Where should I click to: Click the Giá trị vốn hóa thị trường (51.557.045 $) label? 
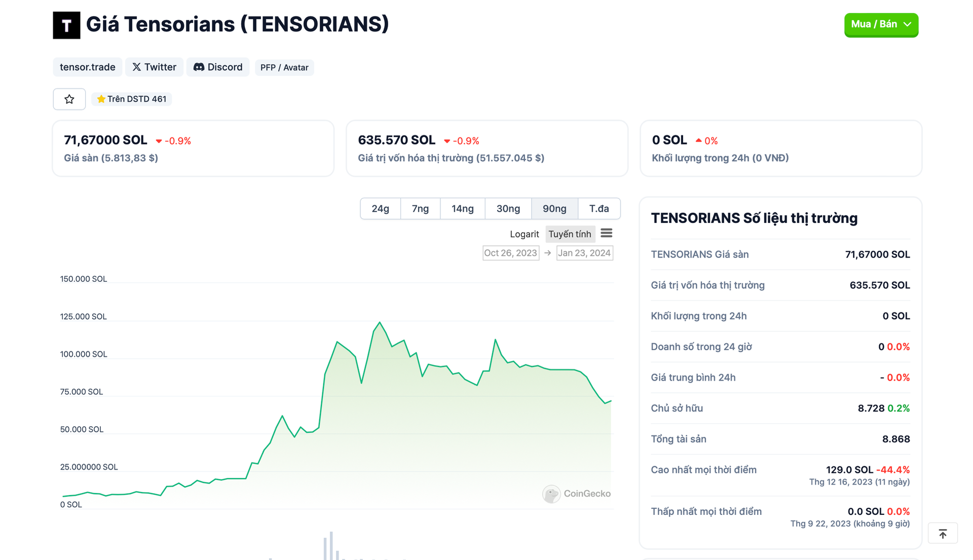tap(451, 158)
